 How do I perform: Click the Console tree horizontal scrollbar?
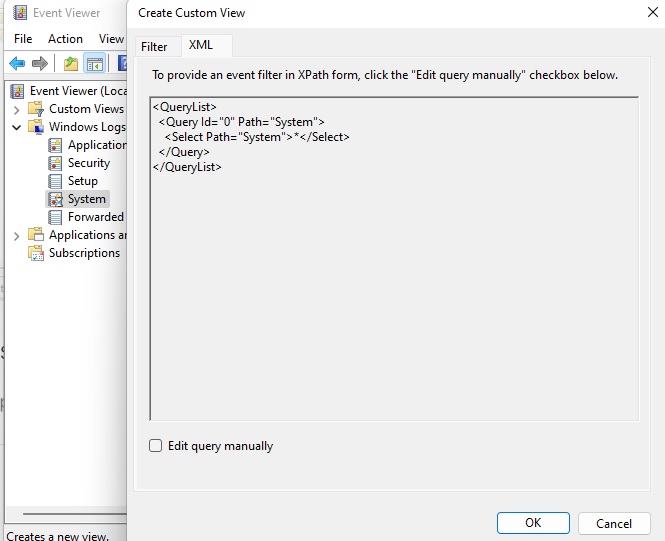click(75, 514)
